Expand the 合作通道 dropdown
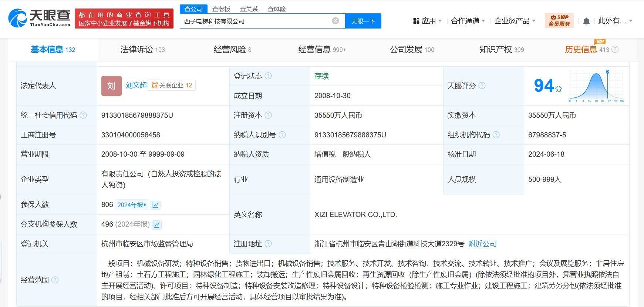 click(483, 21)
